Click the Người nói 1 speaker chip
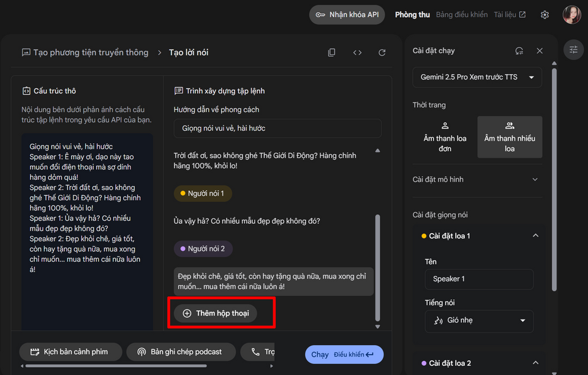Viewport: 588px width, 375px height. click(x=203, y=194)
